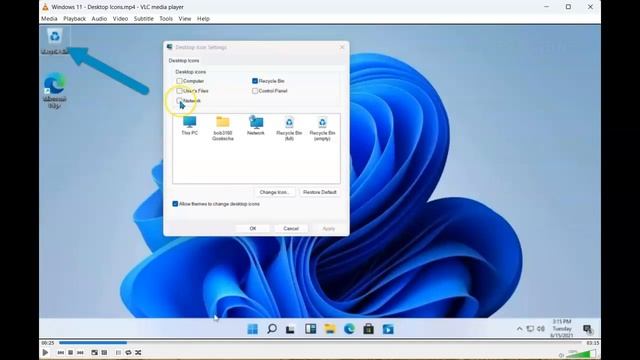Open the Subtitle menu

tap(144, 19)
